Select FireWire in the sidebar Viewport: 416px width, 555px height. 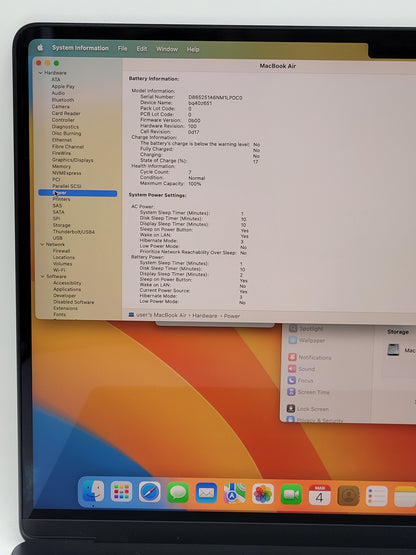(61, 153)
